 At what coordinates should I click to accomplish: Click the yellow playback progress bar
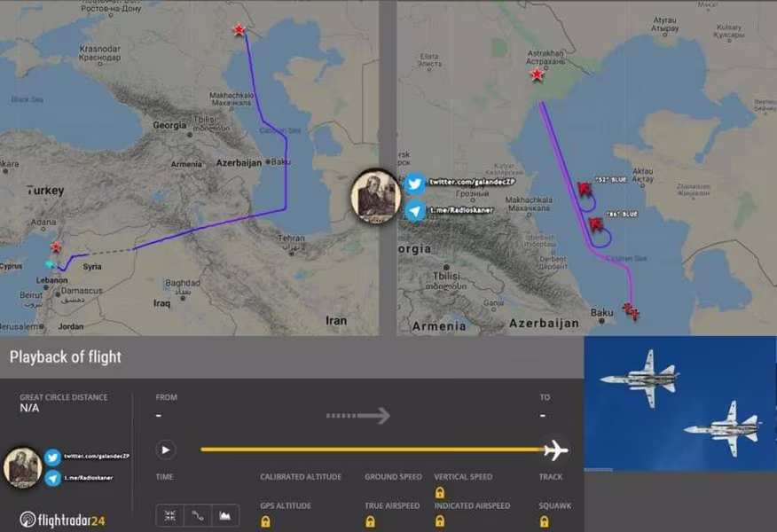tap(373, 450)
